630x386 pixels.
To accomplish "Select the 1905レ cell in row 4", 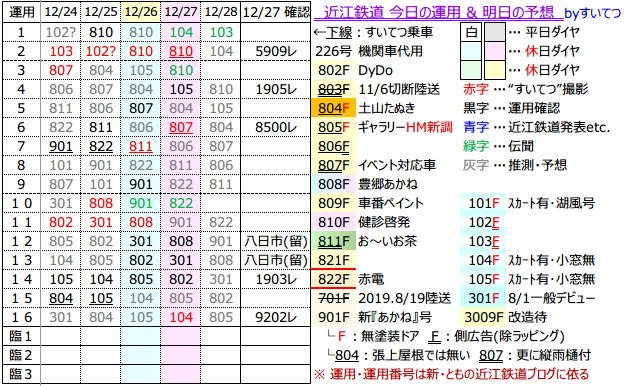I will (x=276, y=89).
